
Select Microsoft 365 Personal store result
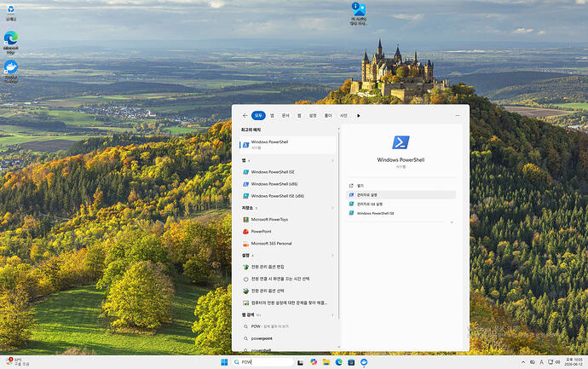[288, 244]
